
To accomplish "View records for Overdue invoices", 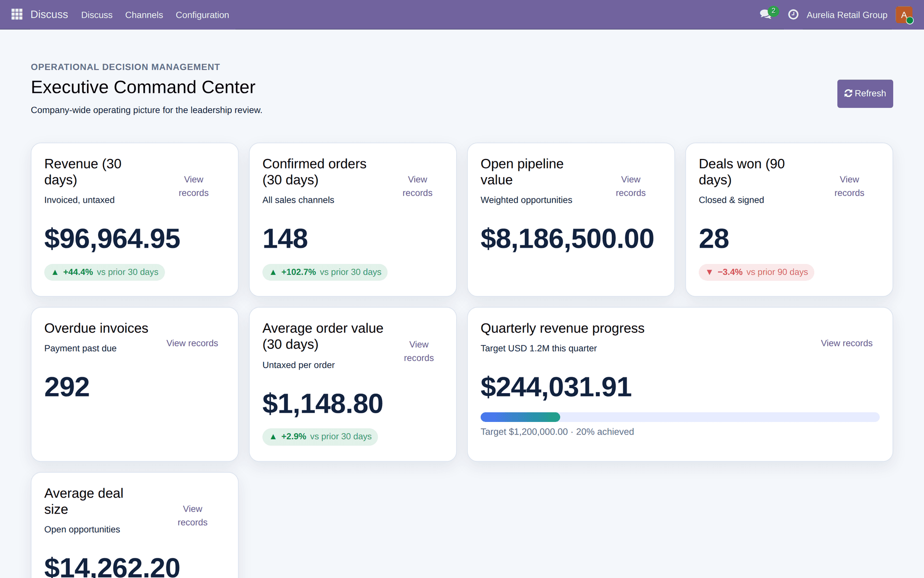I will pos(192,343).
